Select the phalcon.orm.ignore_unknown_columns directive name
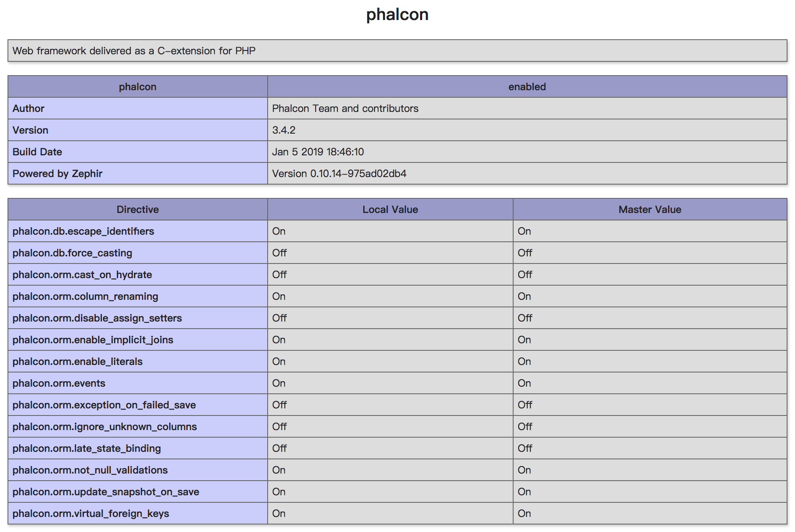 (104, 427)
